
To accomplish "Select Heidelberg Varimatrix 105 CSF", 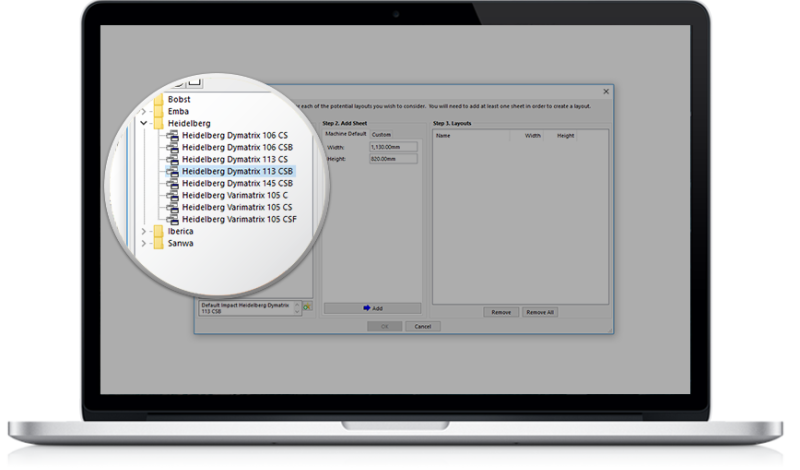I will pyautogui.click(x=239, y=219).
